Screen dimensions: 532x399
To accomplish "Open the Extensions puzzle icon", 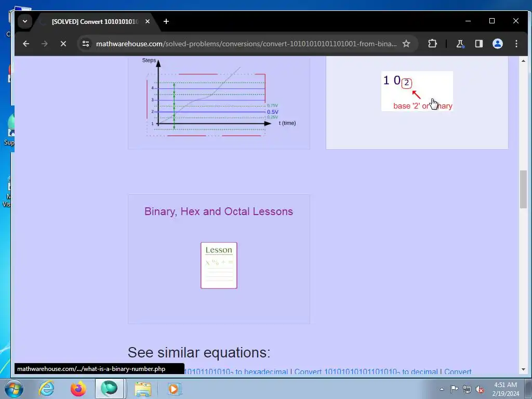I will [432, 44].
